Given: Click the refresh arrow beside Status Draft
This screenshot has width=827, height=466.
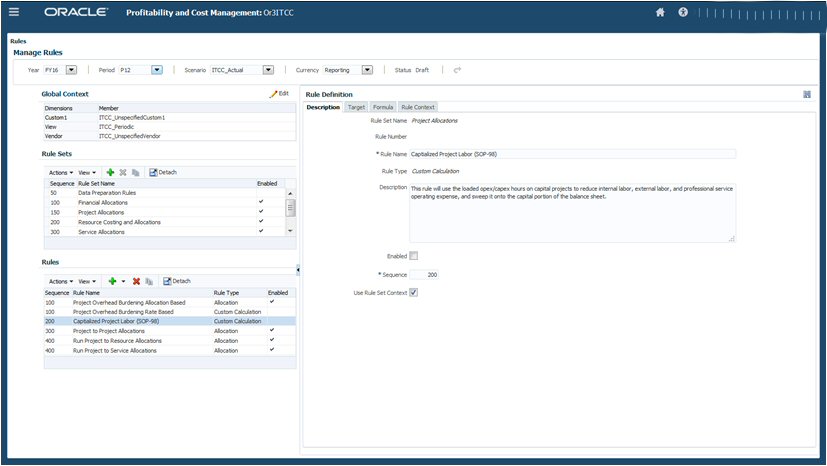Looking at the screenshot, I should 457,70.
